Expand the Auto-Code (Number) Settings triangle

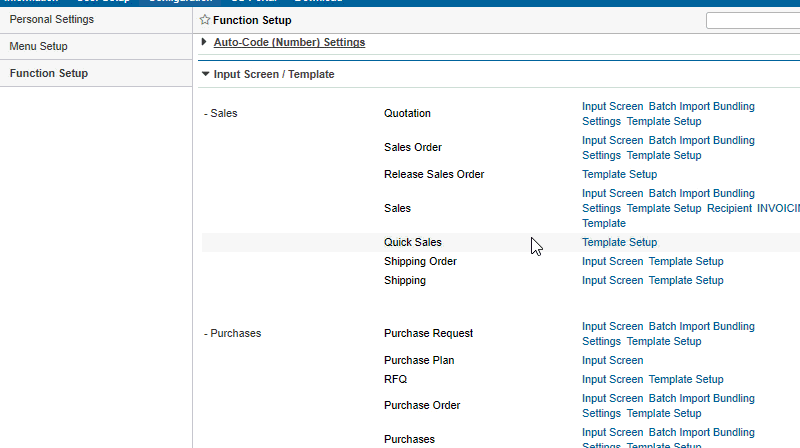click(205, 42)
